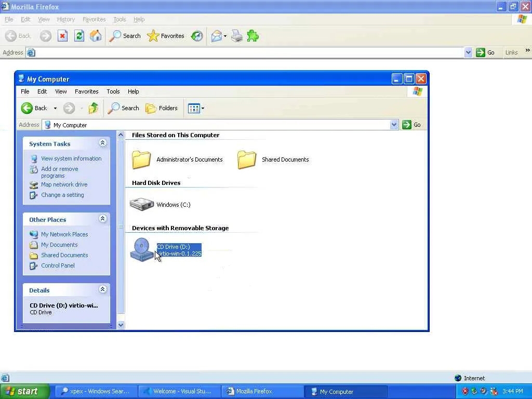The image size is (532, 399).
Task: Open Control Panel link
Action: (58, 265)
